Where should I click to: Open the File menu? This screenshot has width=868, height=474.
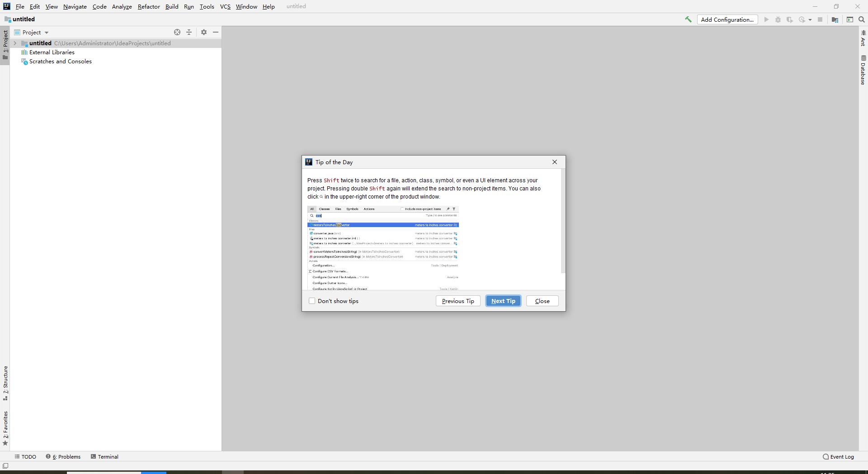tap(20, 6)
